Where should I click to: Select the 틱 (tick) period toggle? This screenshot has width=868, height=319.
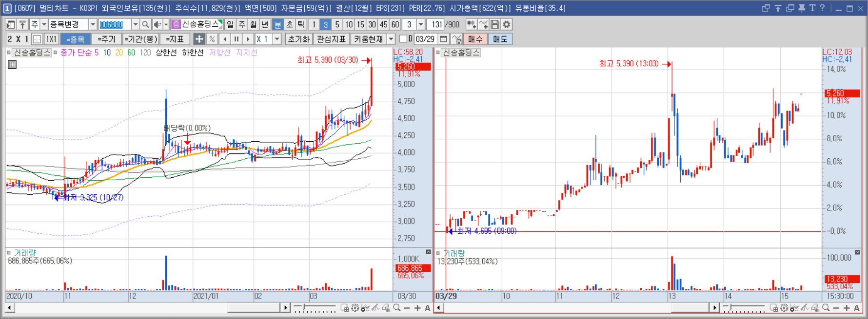pyautogui.click(x=301, y=24)
